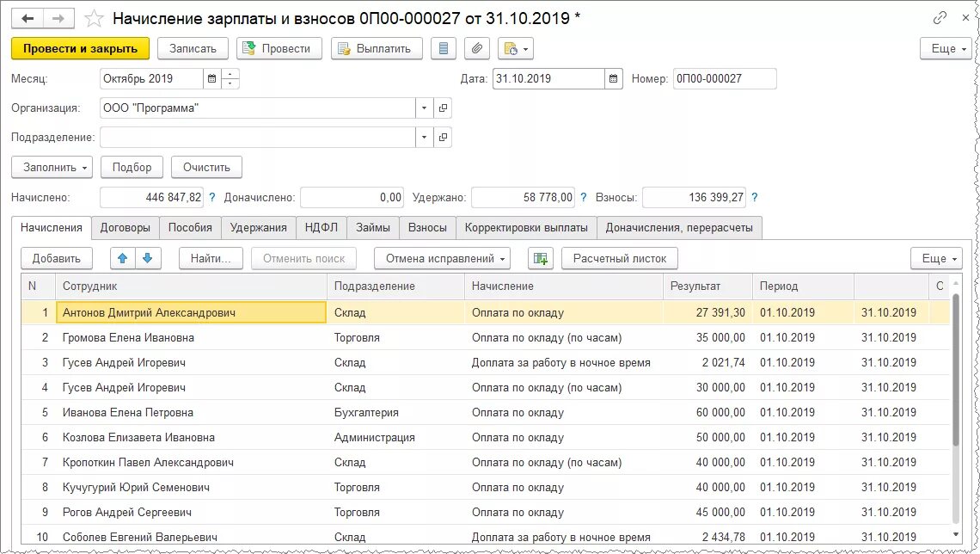Open the calendar for the Месяц field
The image size is (980, 554).
(211, 79)
